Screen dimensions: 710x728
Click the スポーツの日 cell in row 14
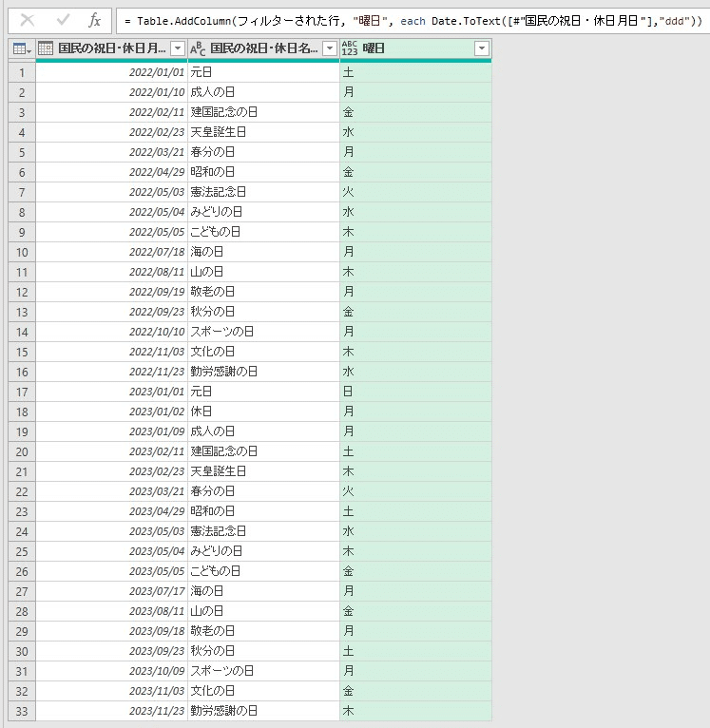(x=263, y=332)
